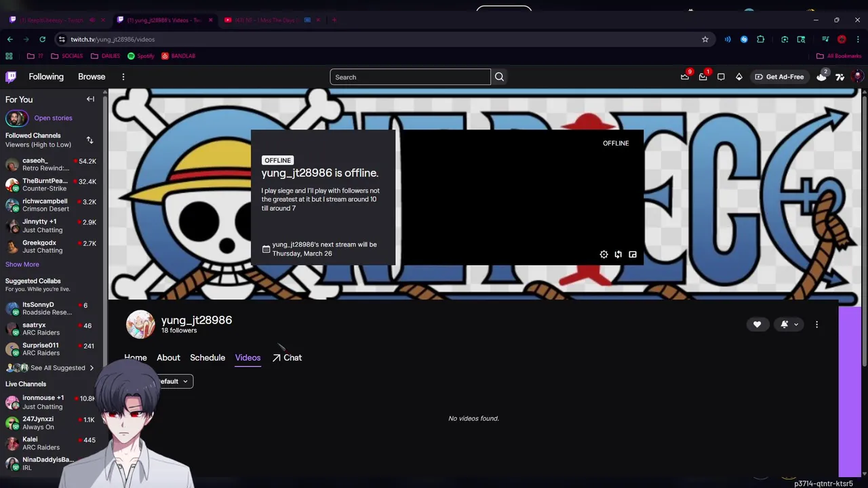This screenshot has height=488, width=868.
Task: Open Jinnytty +1 channel in the sidebar
Action: pyautogui.click(x=52, y=226)
